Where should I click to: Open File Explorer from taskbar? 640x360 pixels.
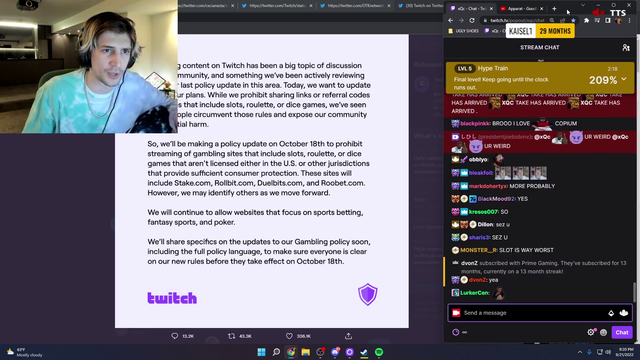click(x=305, y=352)
